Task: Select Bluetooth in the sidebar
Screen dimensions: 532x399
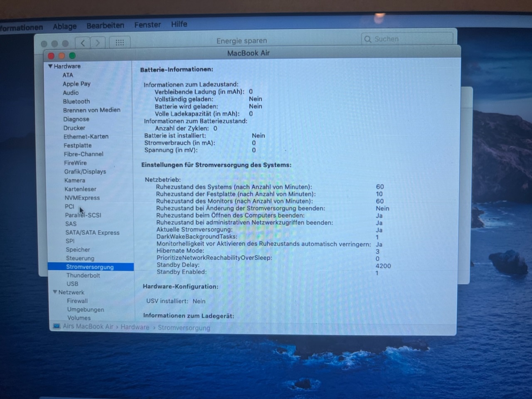Action: click(76, 101)
